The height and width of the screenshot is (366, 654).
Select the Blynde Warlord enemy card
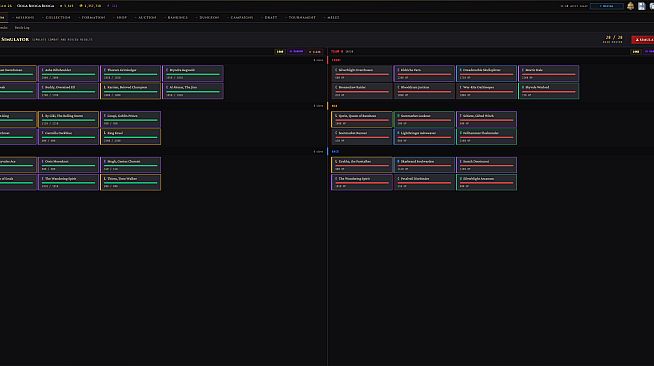548,90
